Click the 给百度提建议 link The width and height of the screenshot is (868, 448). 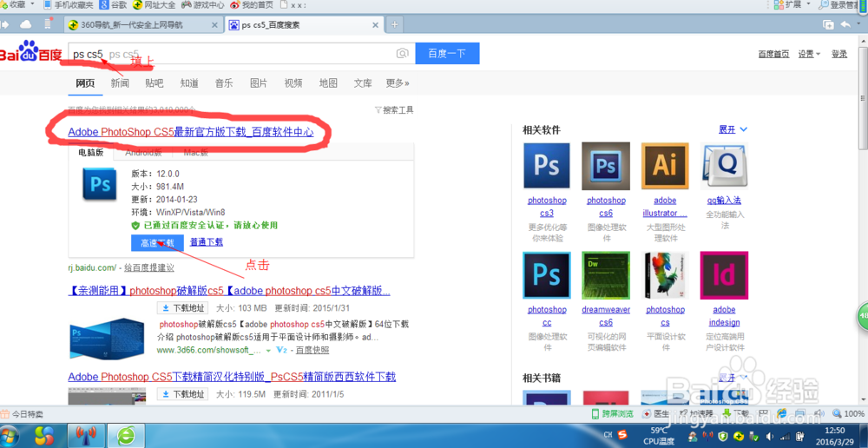click(149, 267)
